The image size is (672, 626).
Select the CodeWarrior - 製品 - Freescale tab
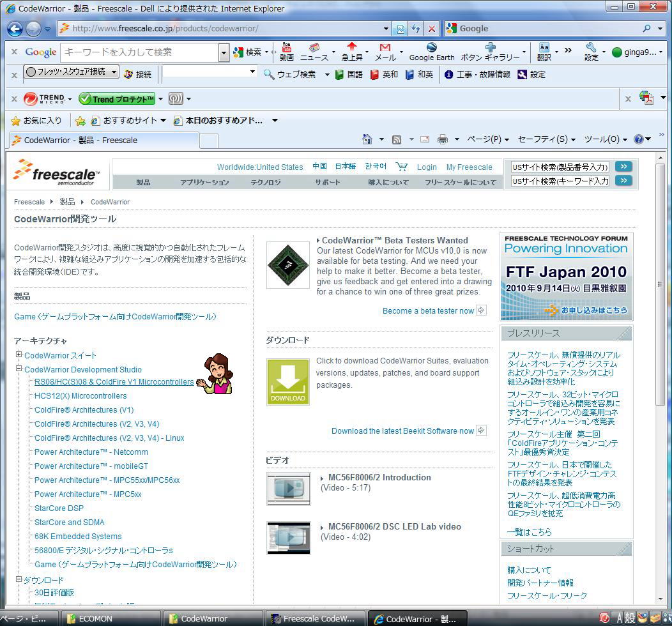[103, 140]
